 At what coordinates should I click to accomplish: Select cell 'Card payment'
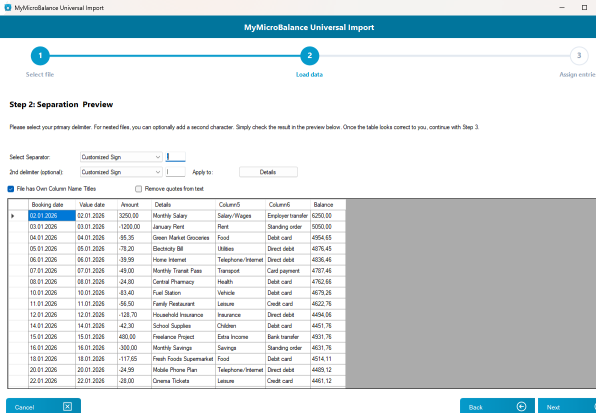click(x=288, y=271)
